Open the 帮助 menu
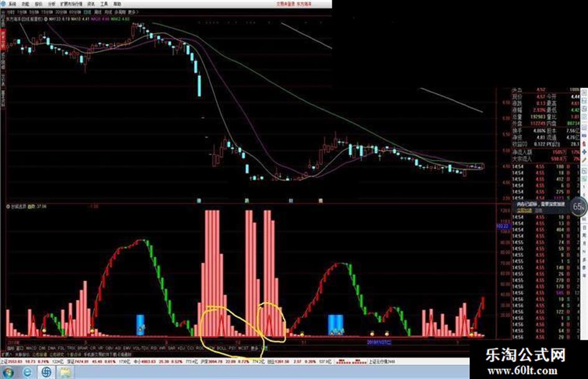 tap(118, 4)
